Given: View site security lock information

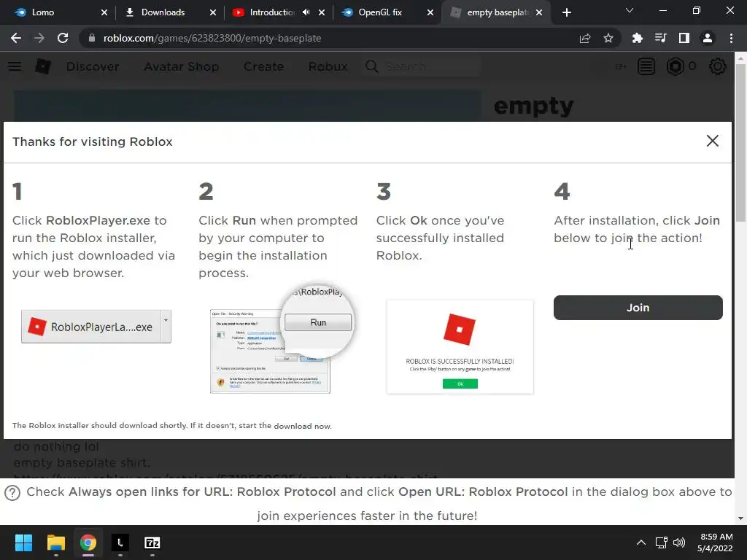Looking at the screenshot, I should 91,38.
